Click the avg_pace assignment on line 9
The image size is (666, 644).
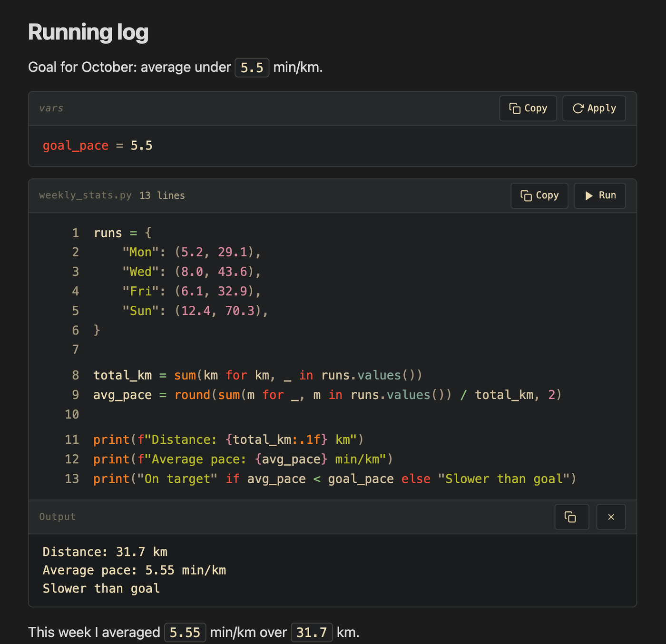pyautogui.click(x=328, y=395)
